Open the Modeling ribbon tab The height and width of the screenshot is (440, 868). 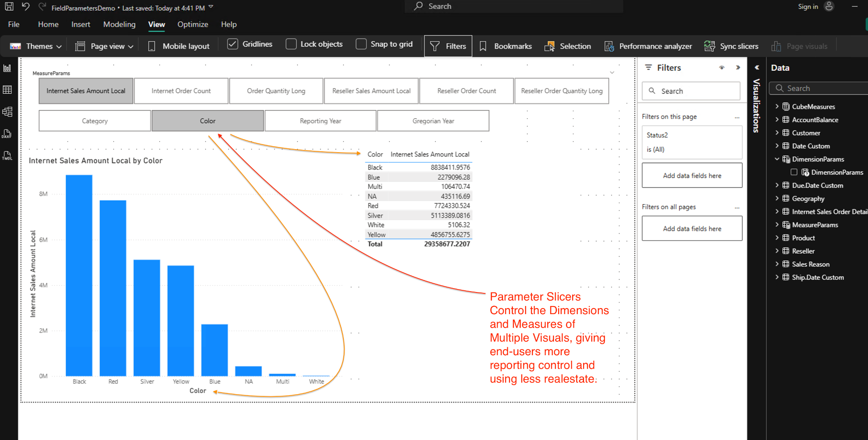tap(119, 25)
